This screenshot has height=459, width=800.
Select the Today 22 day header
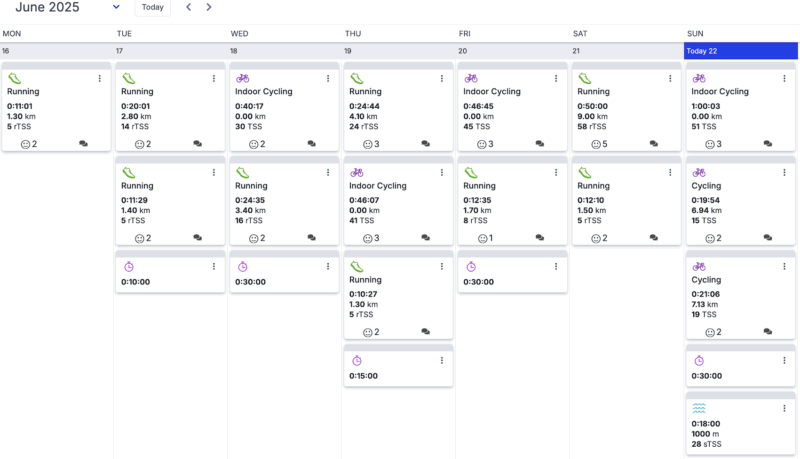click(x=741, y=50)
